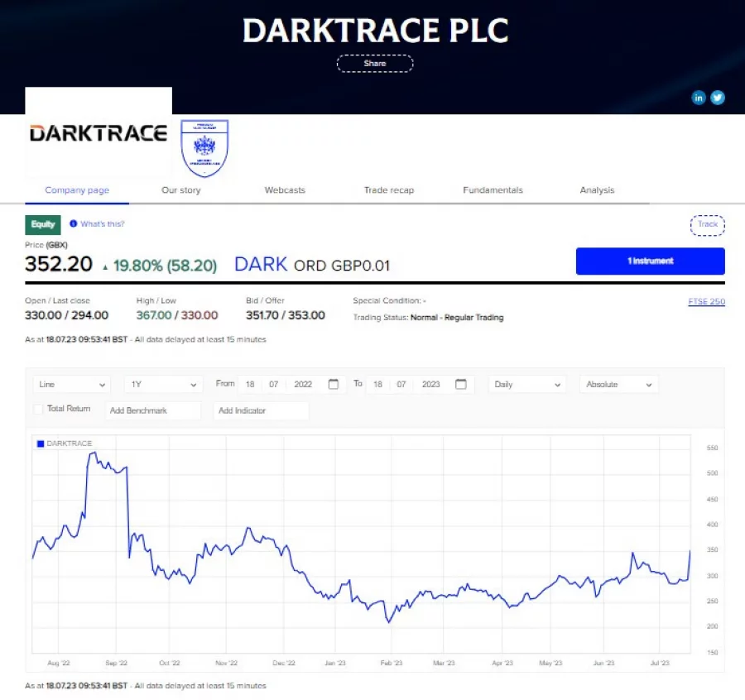Image resolution: width=745 pixels, height=700 pixels.
Task: Click the London Stock Exchange crest badge
Action: (204, 148)
